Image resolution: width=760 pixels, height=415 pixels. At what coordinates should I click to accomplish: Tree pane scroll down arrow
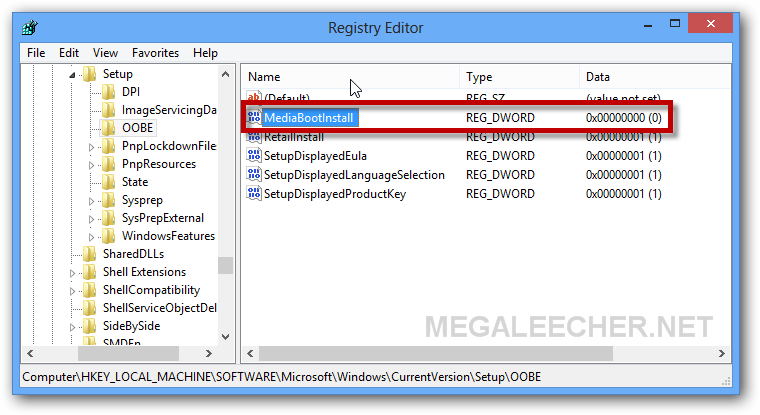[225, 336]
